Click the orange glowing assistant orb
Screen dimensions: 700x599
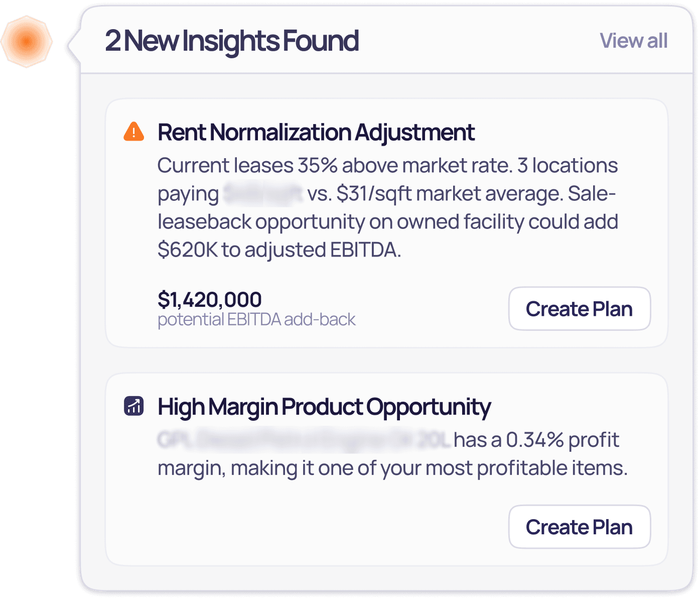click(x=26, y=41)
